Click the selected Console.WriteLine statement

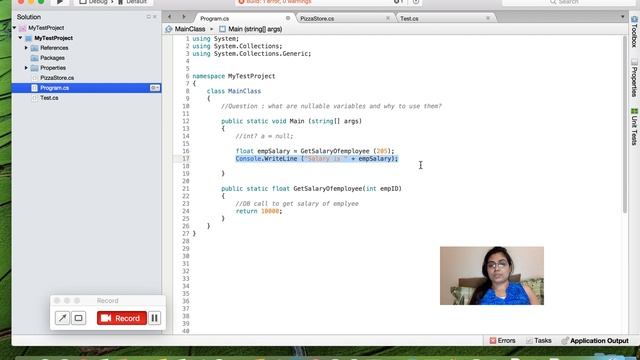pyautogui.click(x=317, y=158)
